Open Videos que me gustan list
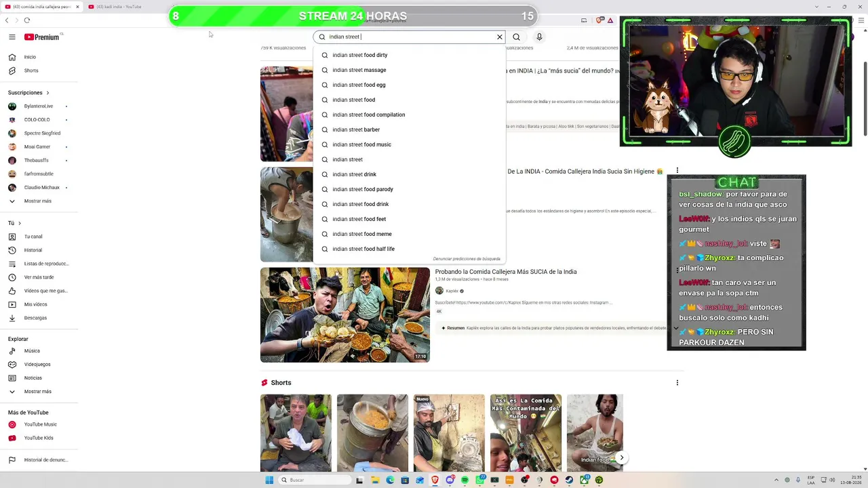The width and height of the screenshot is (868, 488). (x=41, y=291)
